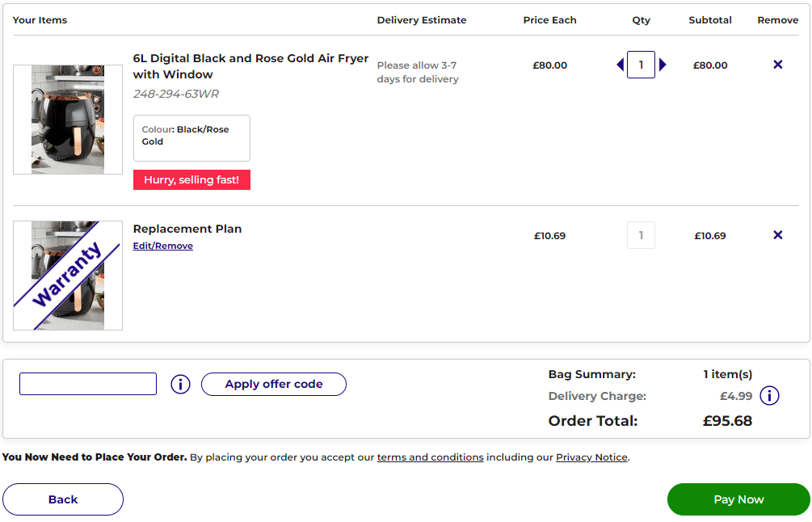
Task: Click the air fryer £80.00 price each
Action: click(x=549, y=65)
